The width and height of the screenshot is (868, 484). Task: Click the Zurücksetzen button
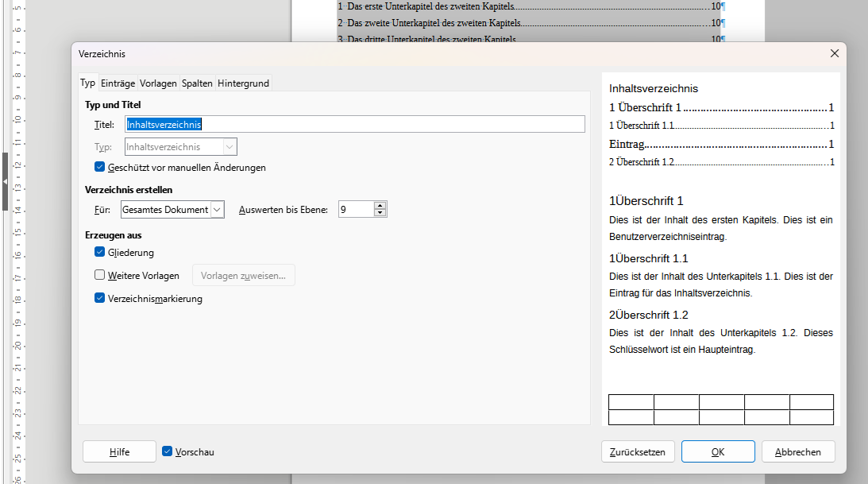638,452
